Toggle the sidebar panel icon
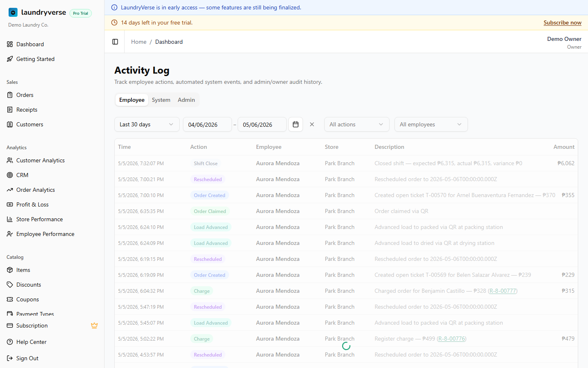The image size is (588, 368). click(x=115, y=42)
